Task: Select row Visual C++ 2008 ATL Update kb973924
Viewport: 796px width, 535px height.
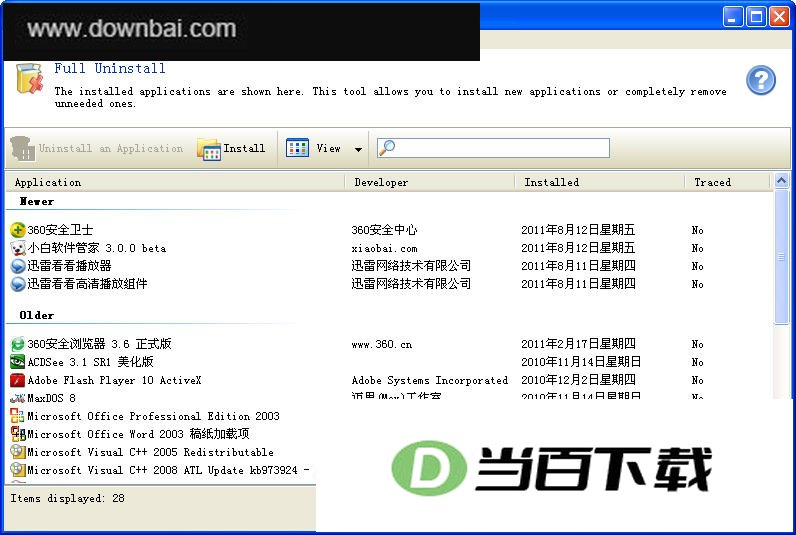Action: (x=168, y=470)
